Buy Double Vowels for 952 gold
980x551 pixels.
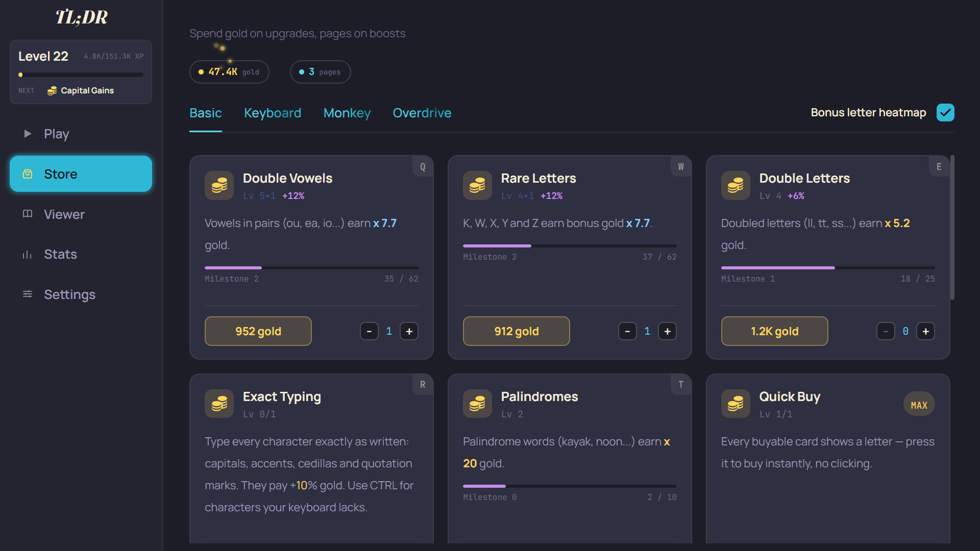tap(258, 331)
